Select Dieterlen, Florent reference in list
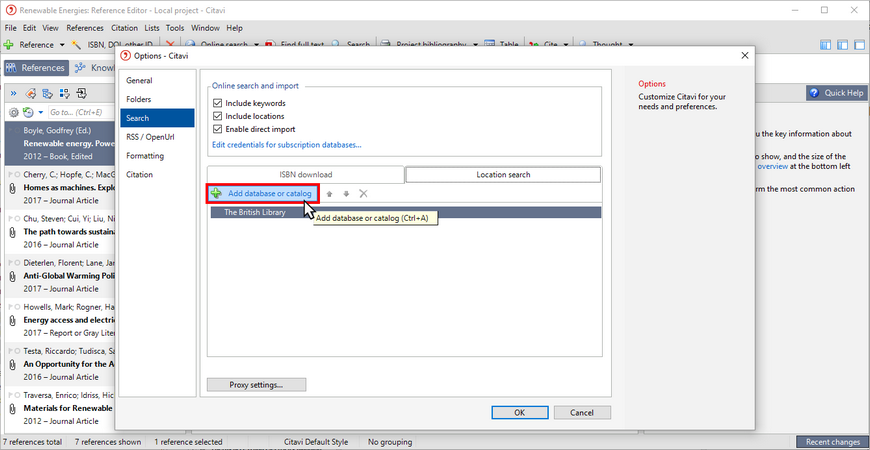Image resolution: width=870 pixels, height=450 pixels. pyautogui.click(x=60, y=276)
